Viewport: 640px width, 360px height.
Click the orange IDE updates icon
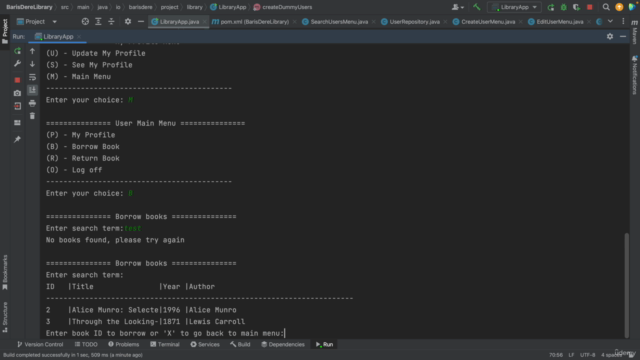(x=619, y=7)
